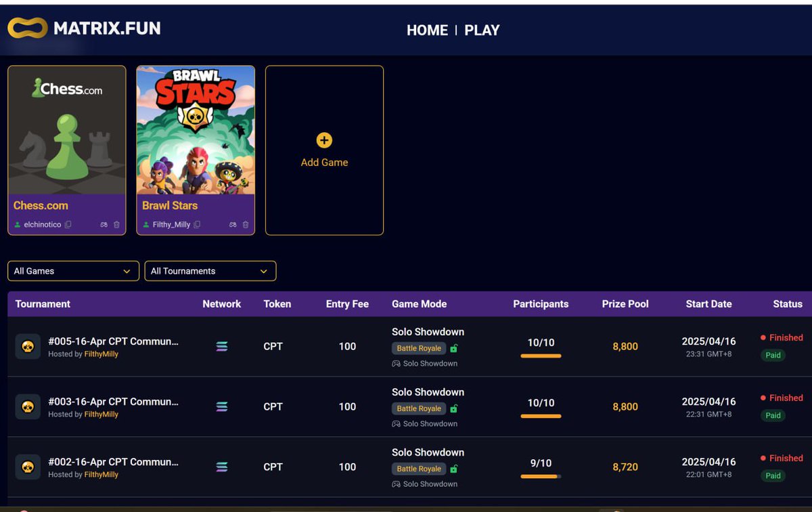Image resolution: width=812 pixels, height=512 pixels.
Task: Go to the HOME page
Action: 427,30
